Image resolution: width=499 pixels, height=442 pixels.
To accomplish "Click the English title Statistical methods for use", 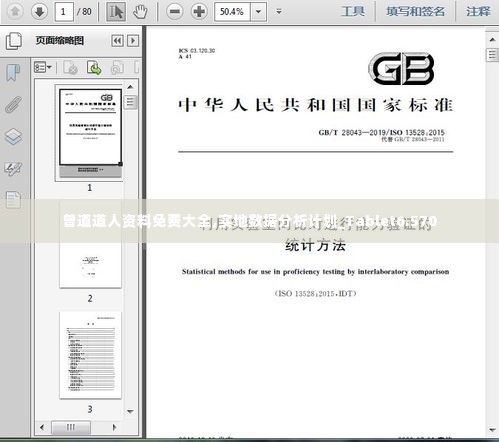I will [315, 272].
